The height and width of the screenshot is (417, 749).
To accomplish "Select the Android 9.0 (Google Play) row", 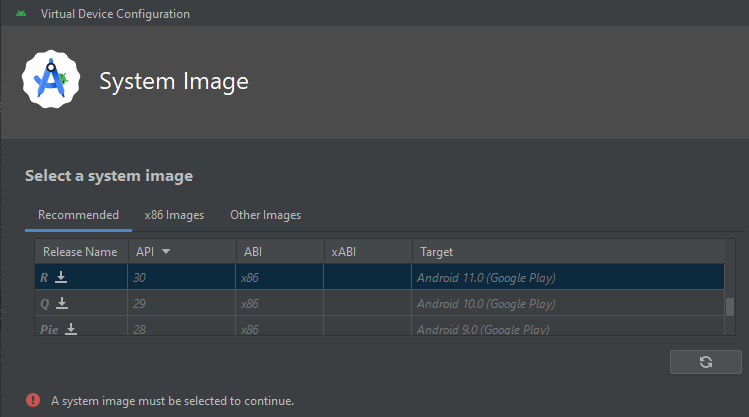I will point(379,326).
